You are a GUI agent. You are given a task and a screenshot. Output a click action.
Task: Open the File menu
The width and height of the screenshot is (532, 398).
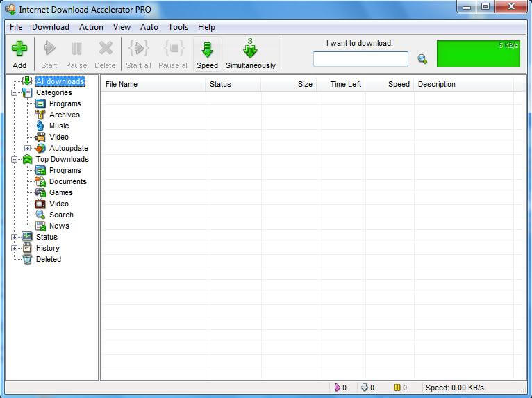pyautogui.click(x=16, y=27)
